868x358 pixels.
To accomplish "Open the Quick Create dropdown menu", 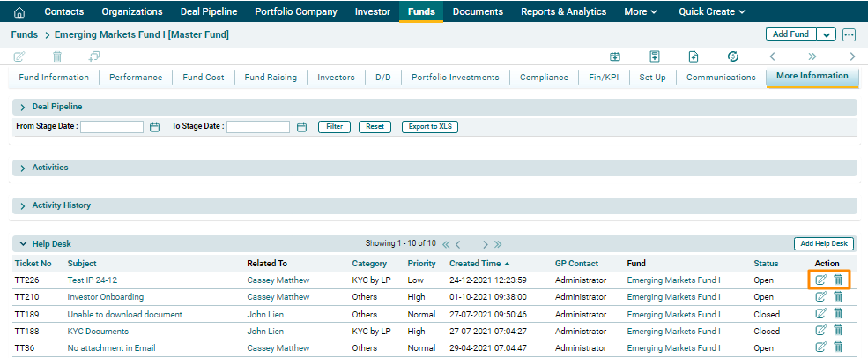I will [712, 11].
